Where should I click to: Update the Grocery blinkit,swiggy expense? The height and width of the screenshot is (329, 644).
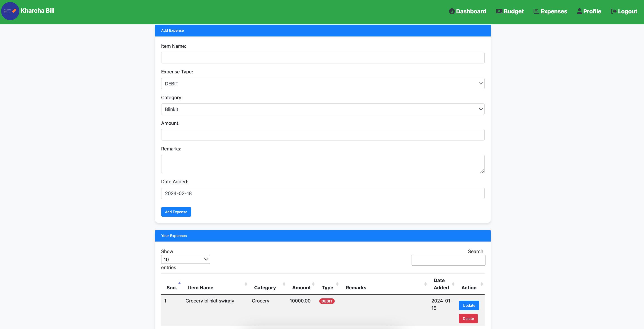click(x=469, y=305)
